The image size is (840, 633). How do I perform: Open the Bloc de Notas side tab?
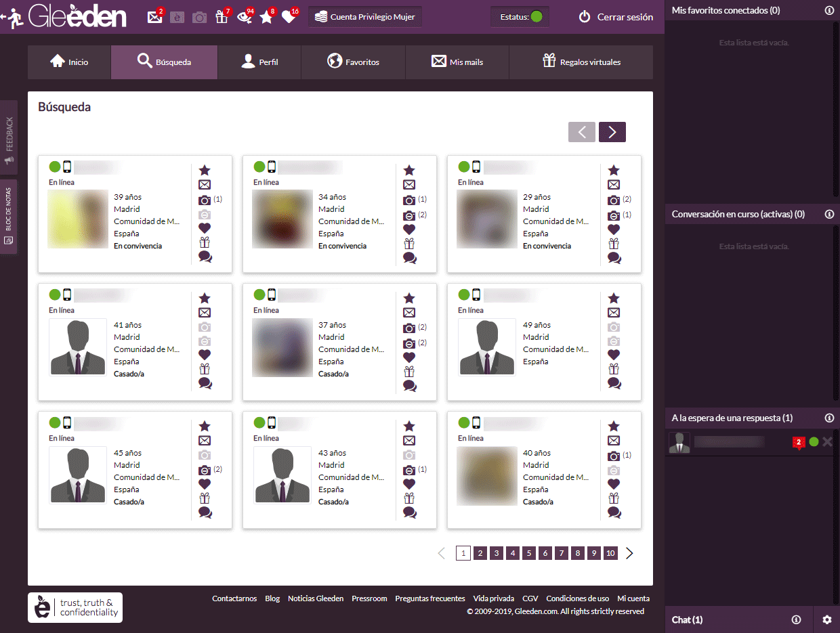pos(9,217)
